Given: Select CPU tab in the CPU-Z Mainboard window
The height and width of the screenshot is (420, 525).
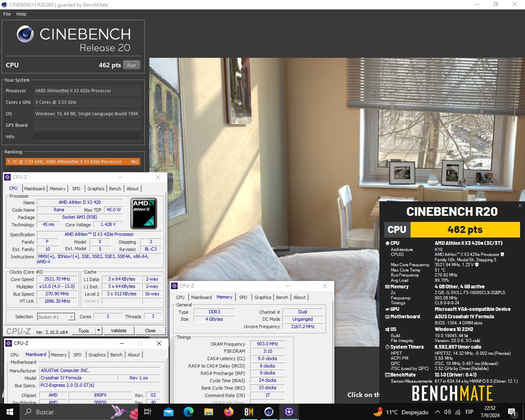Looking at the screenshot, I should (14, 355).
